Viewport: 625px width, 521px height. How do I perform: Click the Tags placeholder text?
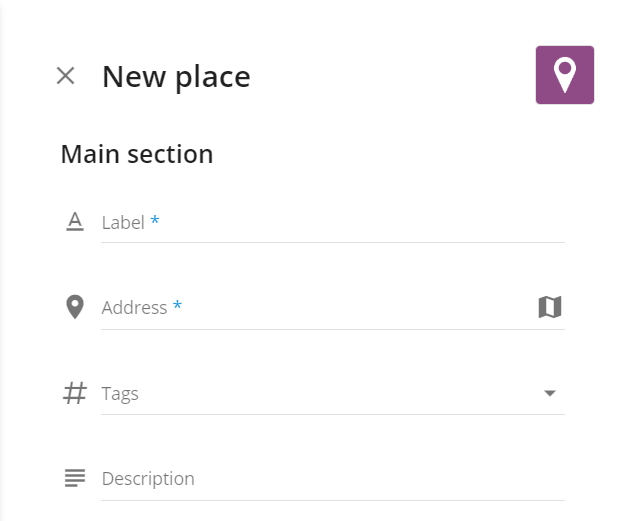pyautogui.click(x=120, y=394)
